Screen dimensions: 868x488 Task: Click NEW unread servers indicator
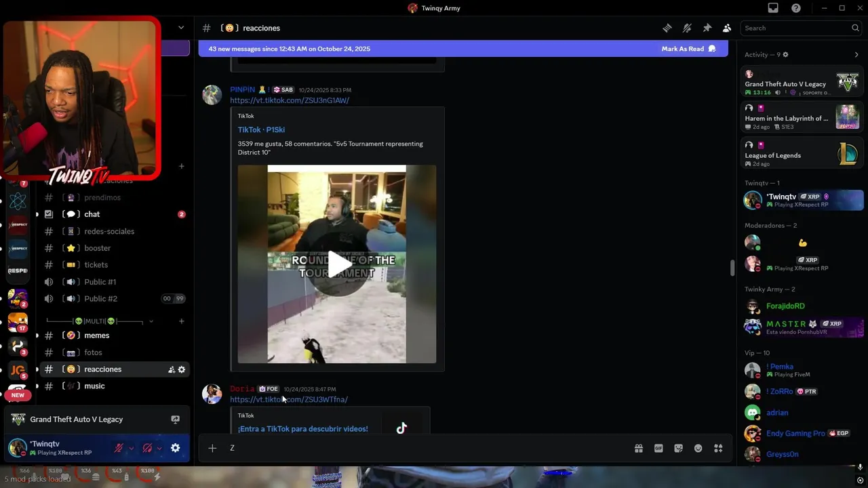[18, 395]
